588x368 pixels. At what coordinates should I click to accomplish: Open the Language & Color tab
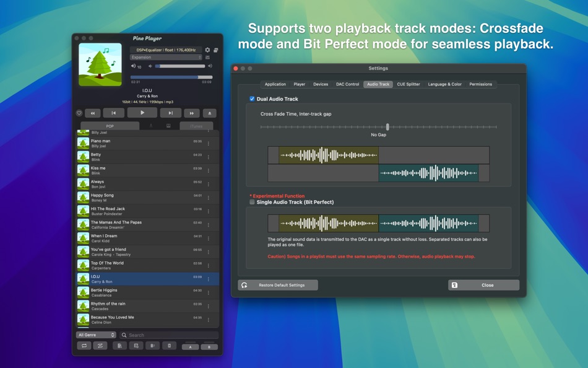(x=445, y=84)
